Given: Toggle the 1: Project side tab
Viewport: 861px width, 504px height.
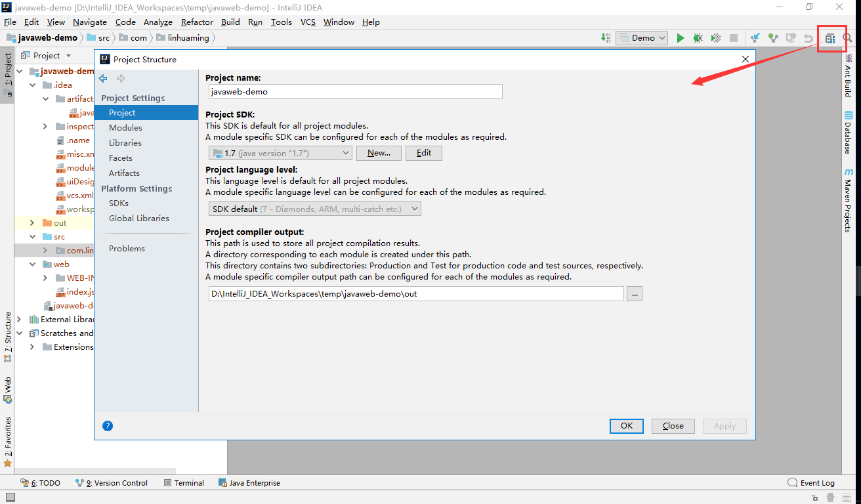Looking at the screenshot, I should (x=8, y=74).
